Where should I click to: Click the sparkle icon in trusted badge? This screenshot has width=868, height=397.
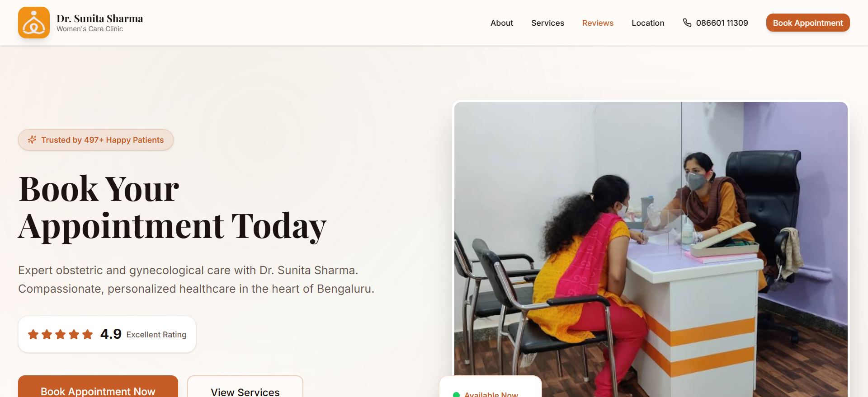(32, 140)
